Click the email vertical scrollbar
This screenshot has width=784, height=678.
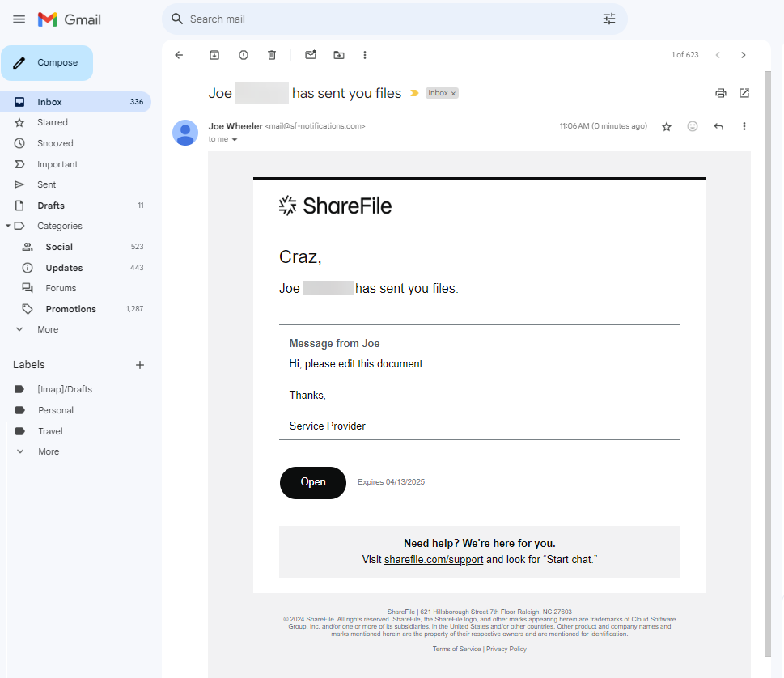(768, 363)
